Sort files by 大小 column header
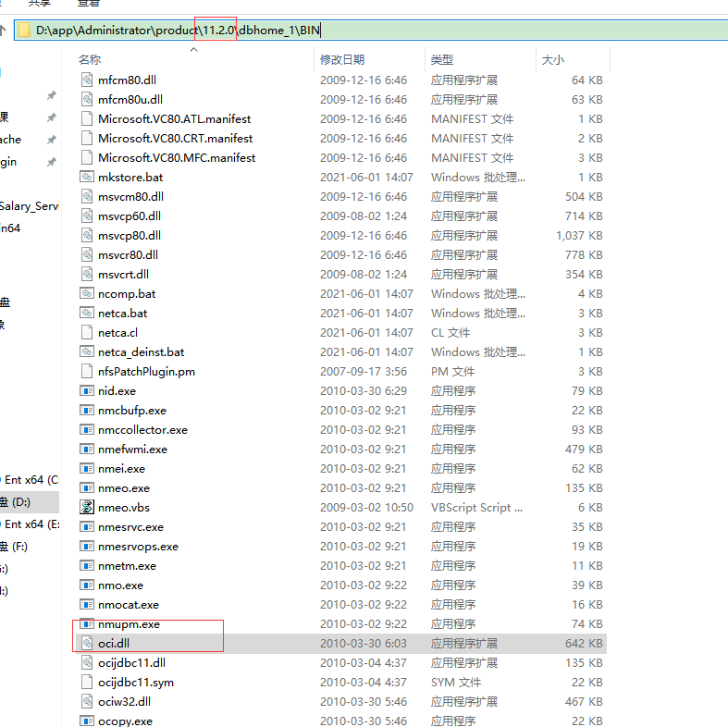This screenshot has width=728, height=727. pos(553,59)
